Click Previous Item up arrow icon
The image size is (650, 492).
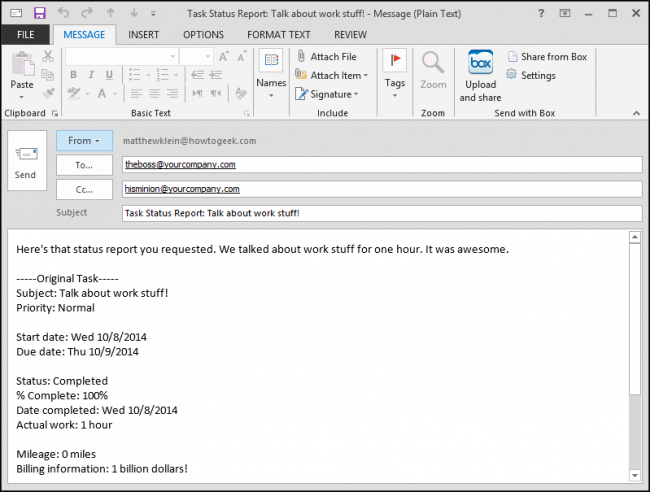(x=110, y=13)
